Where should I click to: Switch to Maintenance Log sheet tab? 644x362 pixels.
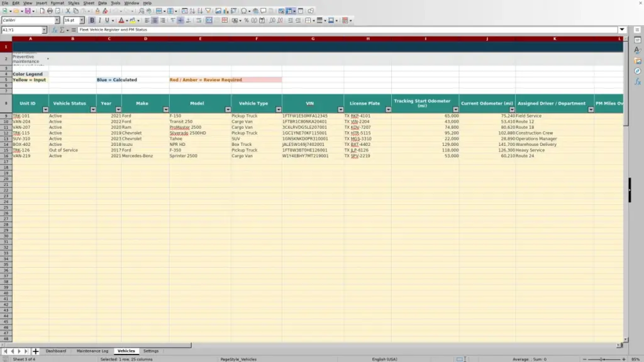(x=92, y=351)
